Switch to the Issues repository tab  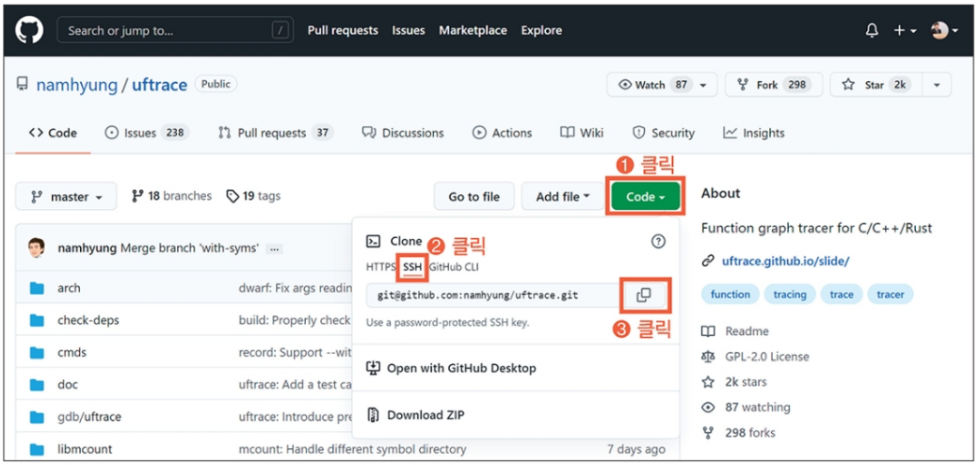147,133
